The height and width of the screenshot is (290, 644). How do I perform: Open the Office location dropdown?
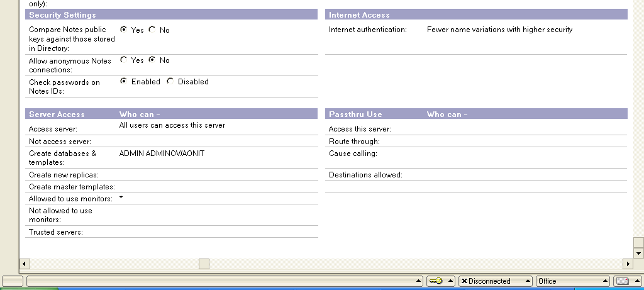click(573, 281)
